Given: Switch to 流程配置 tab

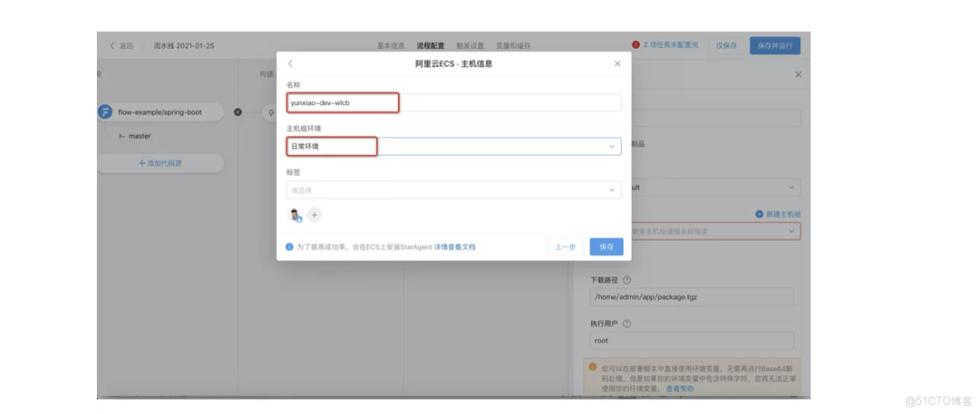Looking at the screenshot, I should click(x=430, y=46).
